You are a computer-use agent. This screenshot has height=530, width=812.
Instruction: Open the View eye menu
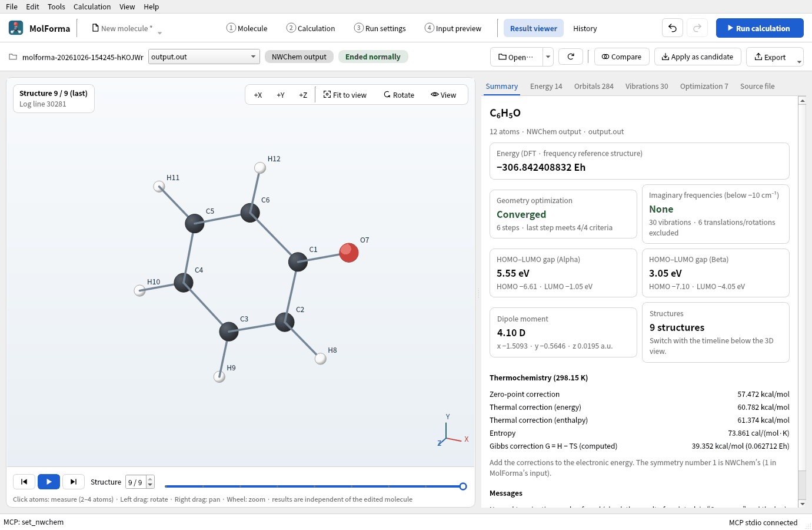(444, 95)
